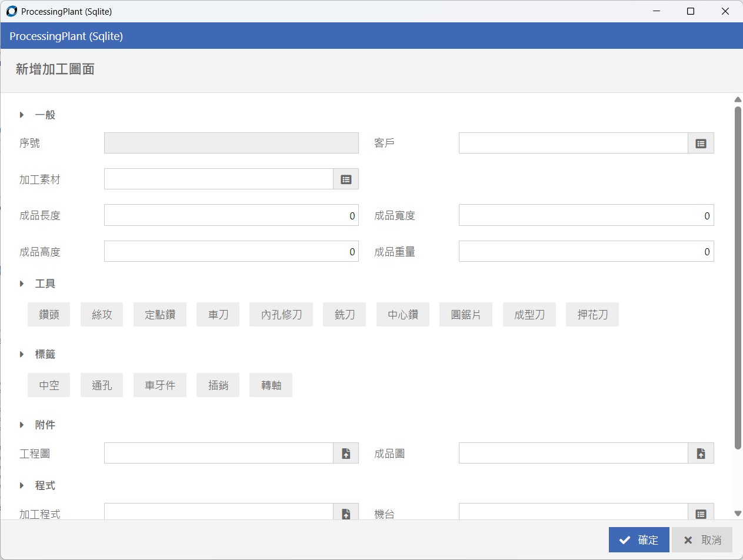Screen dimensions: 743x560
Task: Click the 加工程式 file path field
Action: [219, 512]
